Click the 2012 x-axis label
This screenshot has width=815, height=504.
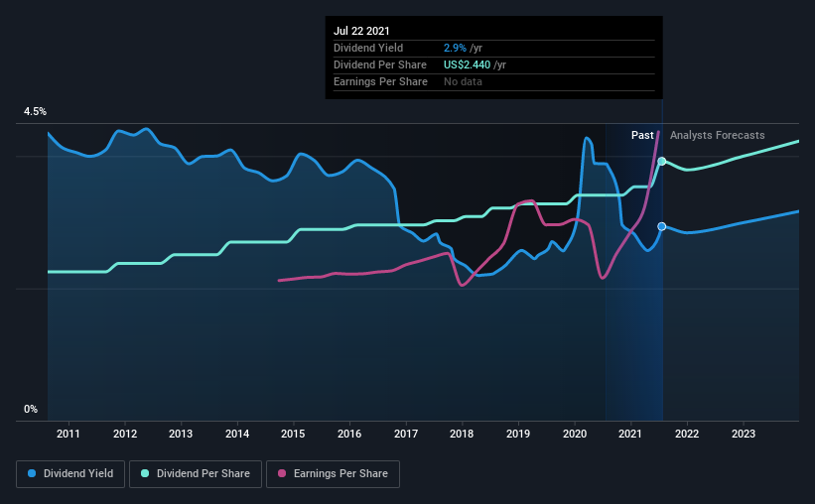[x=125, y=434]
